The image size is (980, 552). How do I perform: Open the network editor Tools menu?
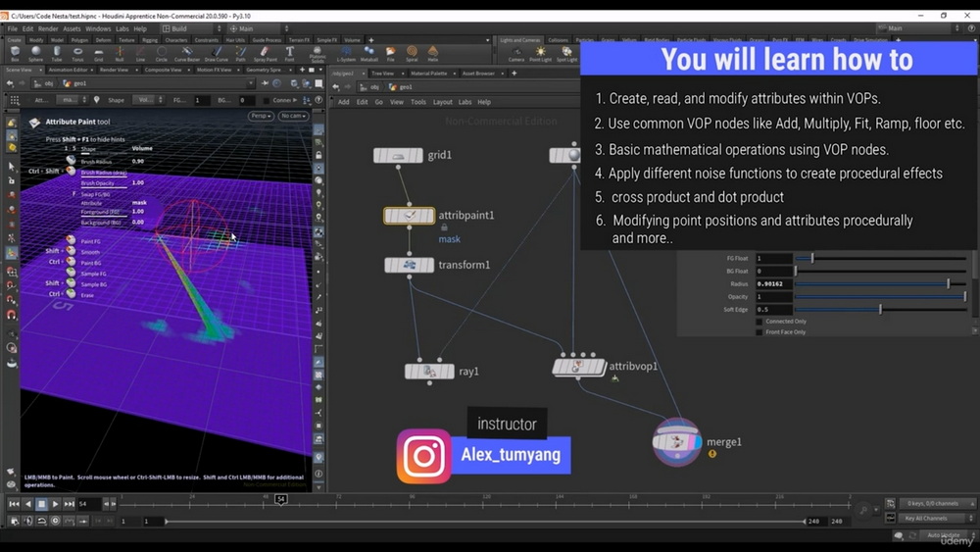tap(418, 102)
